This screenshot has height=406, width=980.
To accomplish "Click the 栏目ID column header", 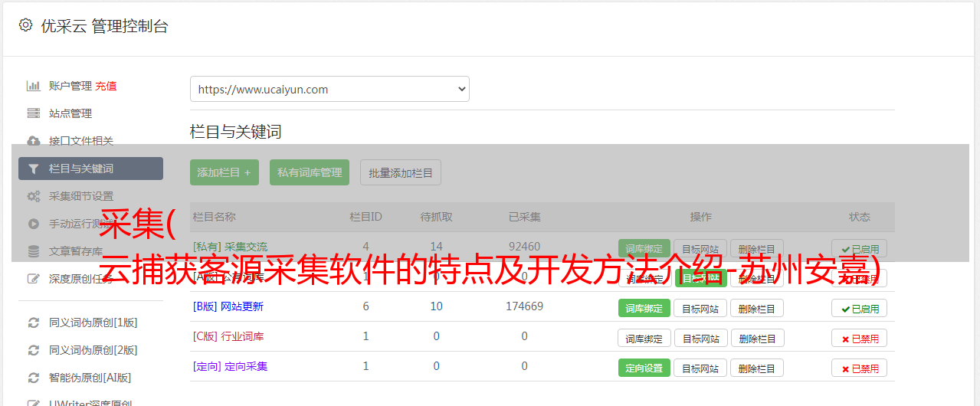I will point(365,217).
